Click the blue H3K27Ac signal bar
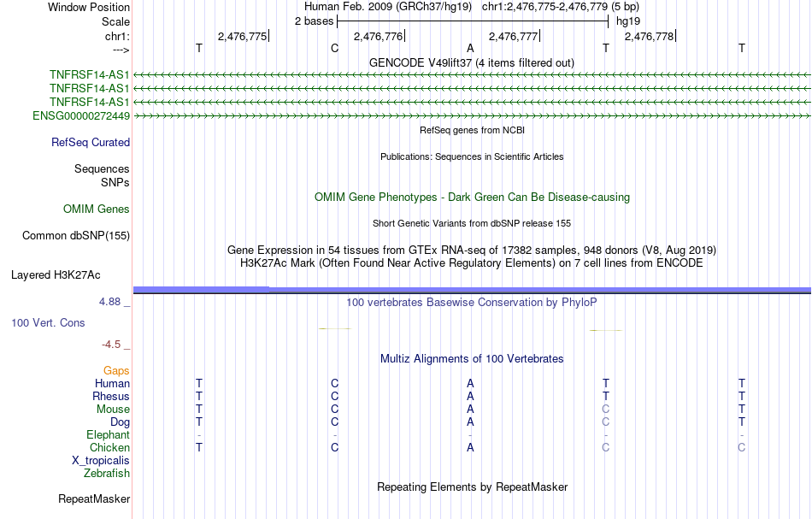 pyautogui.click(x=472, y=290)
